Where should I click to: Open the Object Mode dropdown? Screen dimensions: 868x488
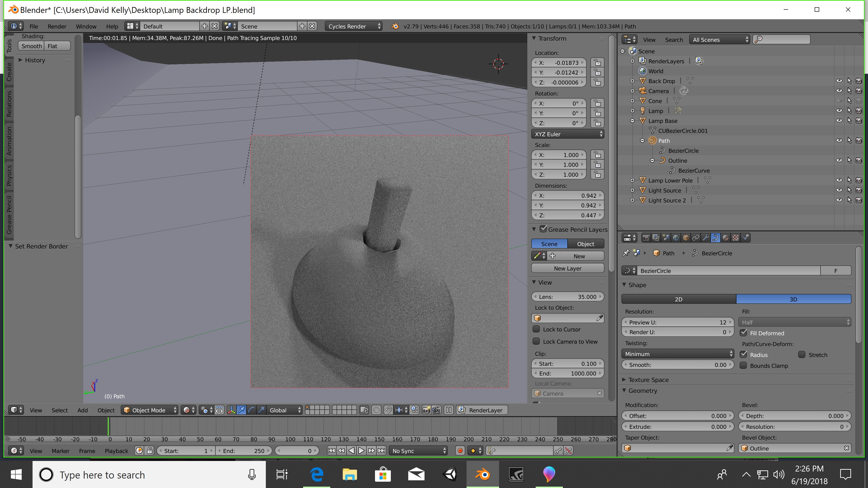coord(150,410)
